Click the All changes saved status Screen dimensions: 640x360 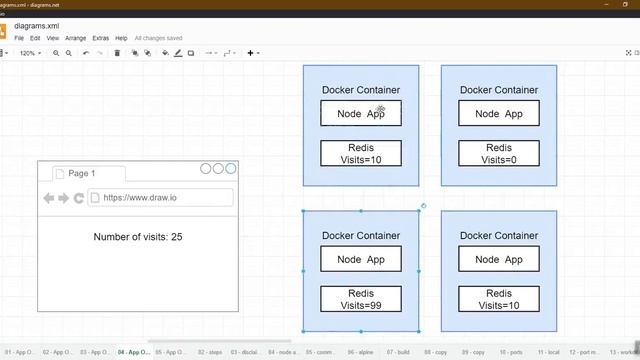[x=158, y=38]
